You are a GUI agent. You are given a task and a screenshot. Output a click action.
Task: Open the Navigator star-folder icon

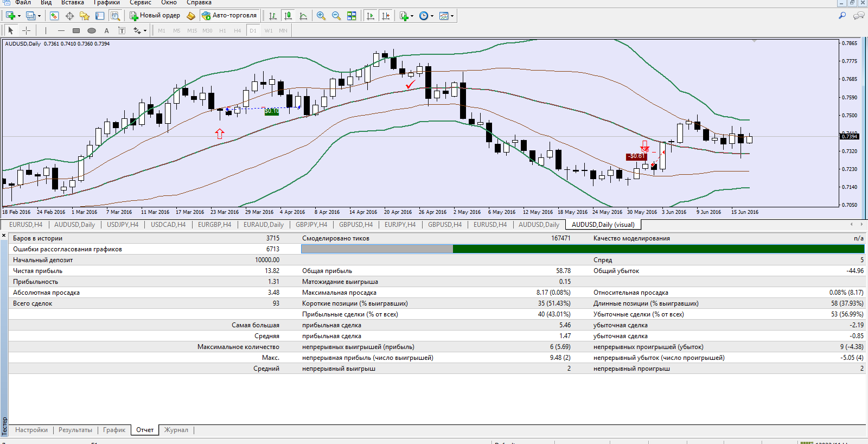coord(84,16)
